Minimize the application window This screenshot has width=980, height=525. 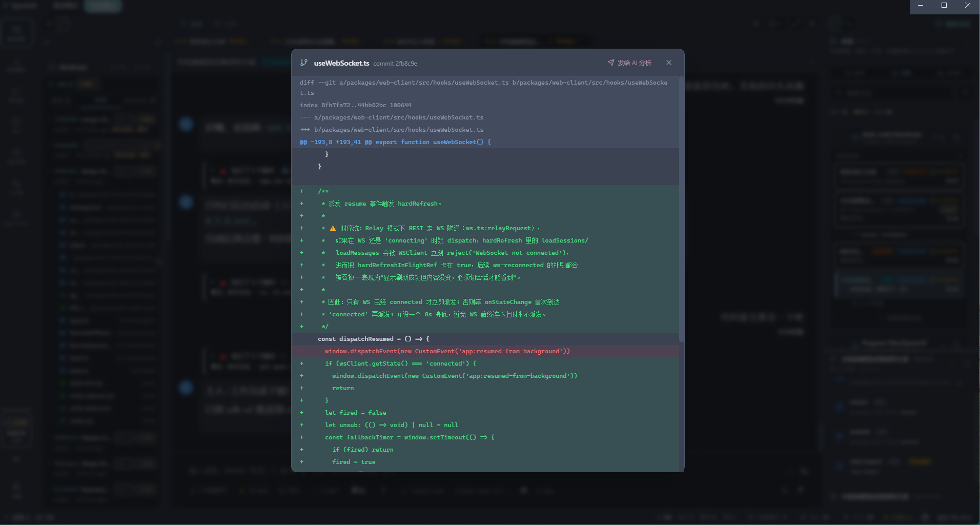click(921, 6)
